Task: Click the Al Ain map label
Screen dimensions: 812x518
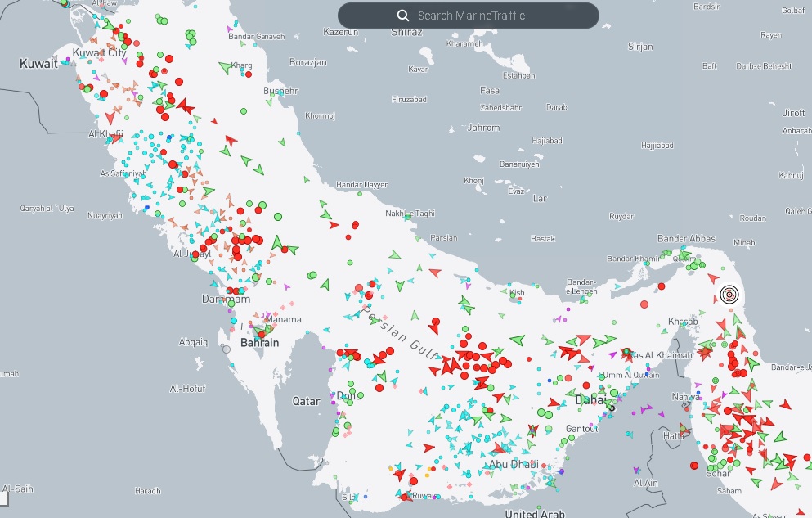Action: pyautogui.click(x=646, y=483)
